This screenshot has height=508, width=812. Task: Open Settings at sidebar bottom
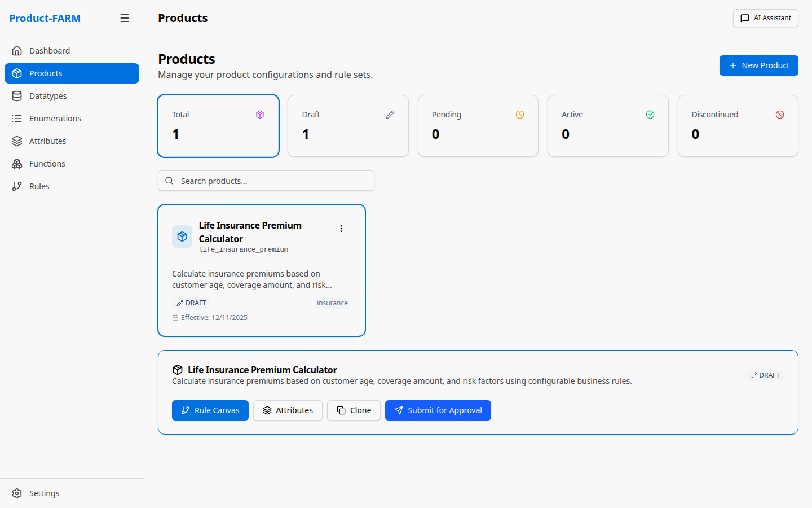pyautogui.click(x=44, y=493)
